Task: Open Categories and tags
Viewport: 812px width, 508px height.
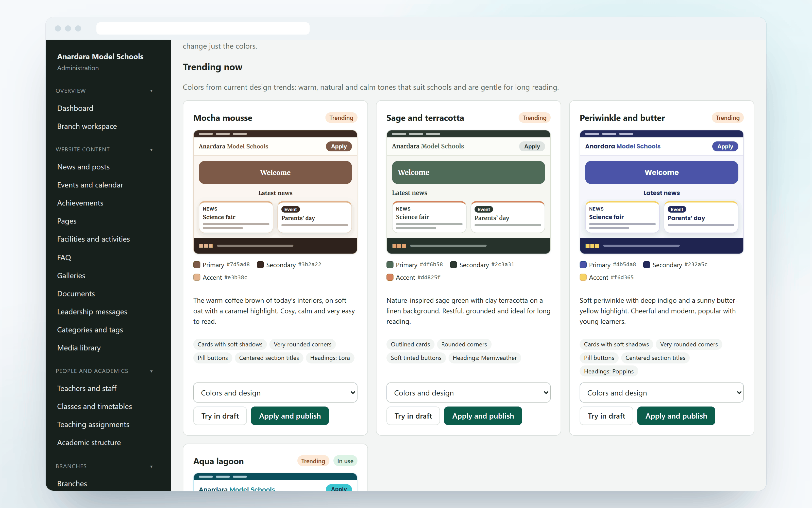Action: [90, 330]
